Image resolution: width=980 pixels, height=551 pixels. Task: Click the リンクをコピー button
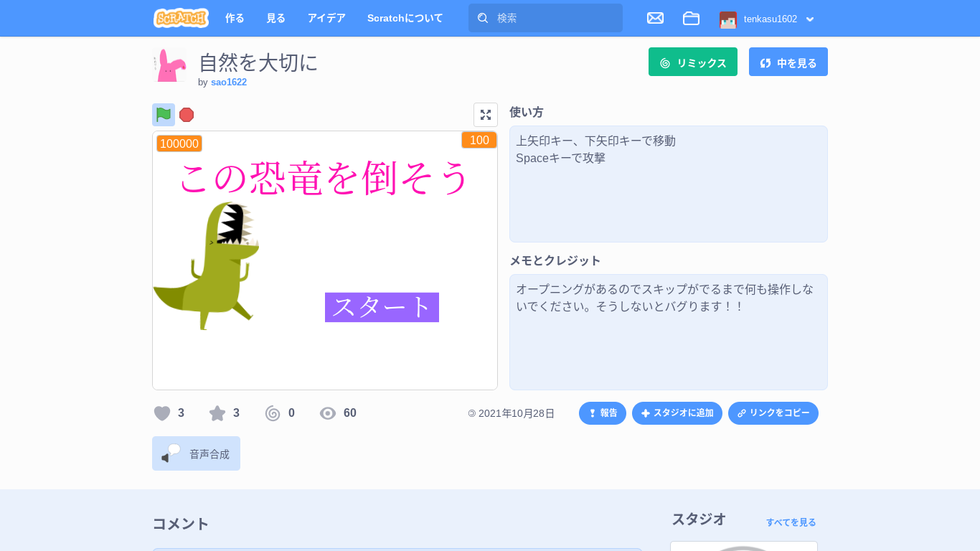click(773, 413)
